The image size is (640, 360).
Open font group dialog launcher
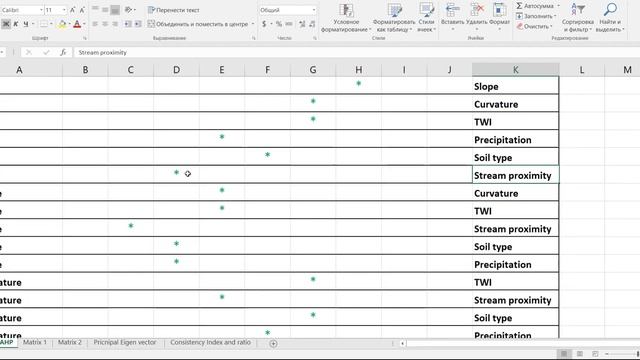85,38
